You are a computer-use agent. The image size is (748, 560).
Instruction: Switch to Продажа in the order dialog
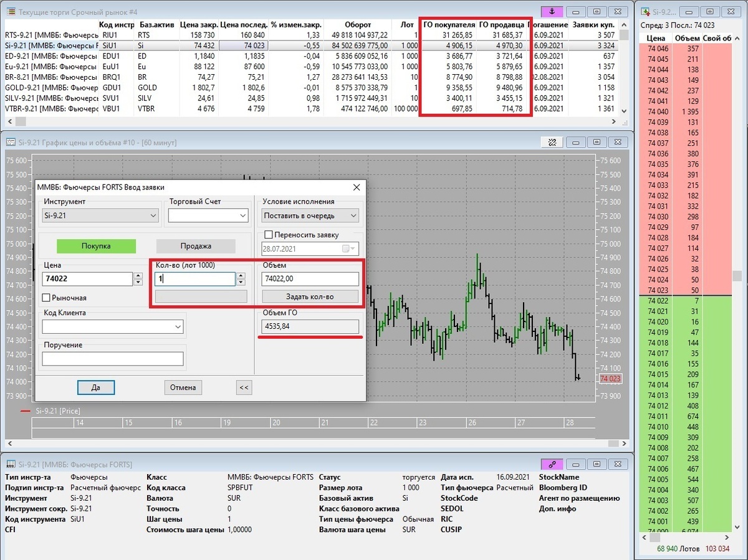tap(196, 246)
